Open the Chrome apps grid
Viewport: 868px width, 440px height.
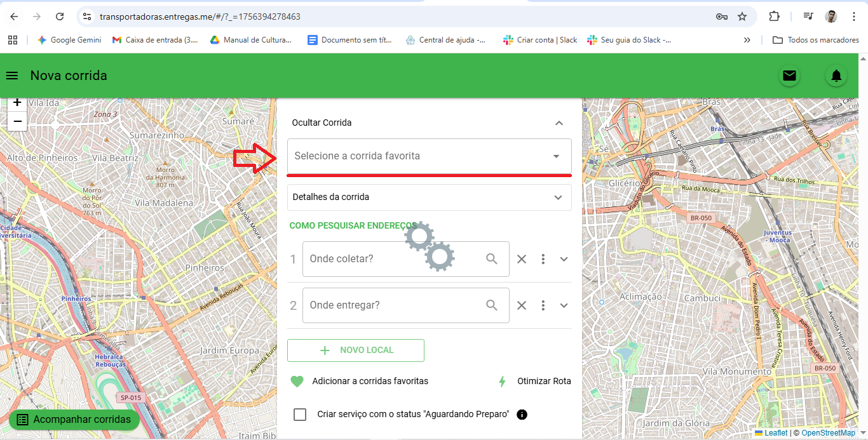(x=13, y=40)
